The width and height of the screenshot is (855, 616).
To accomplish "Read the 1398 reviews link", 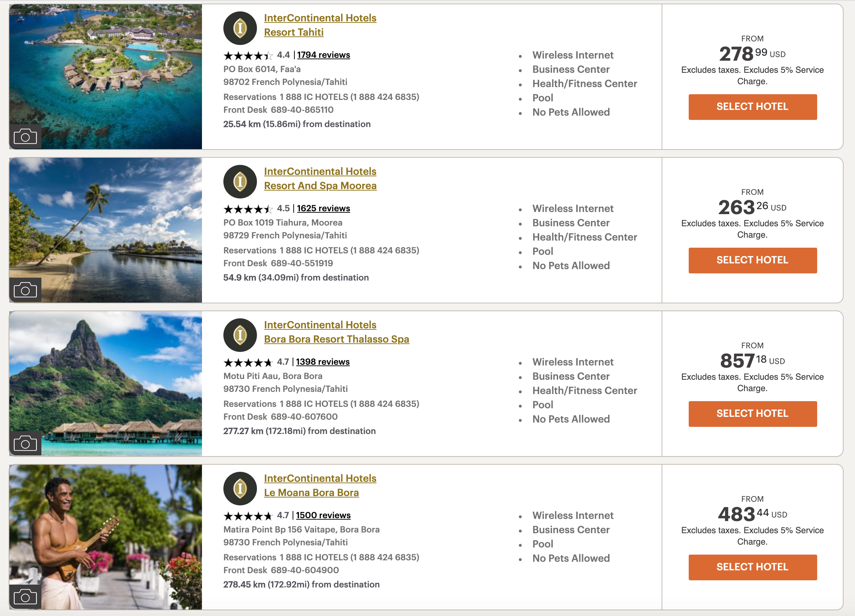I will point(323,362).
